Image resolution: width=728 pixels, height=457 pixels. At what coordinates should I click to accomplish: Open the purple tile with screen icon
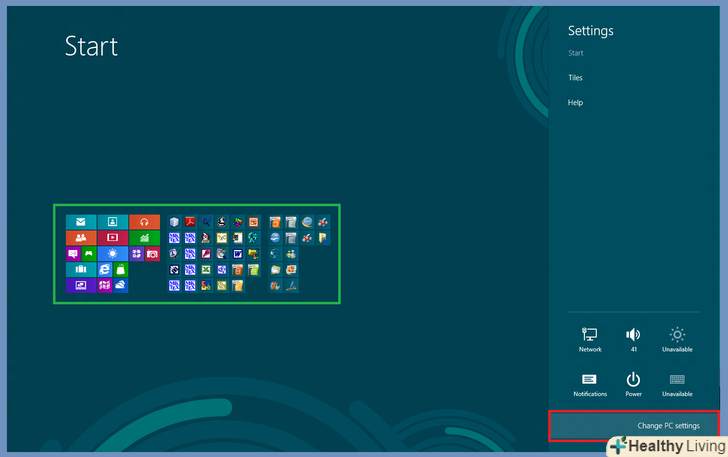tap(81, 286)
